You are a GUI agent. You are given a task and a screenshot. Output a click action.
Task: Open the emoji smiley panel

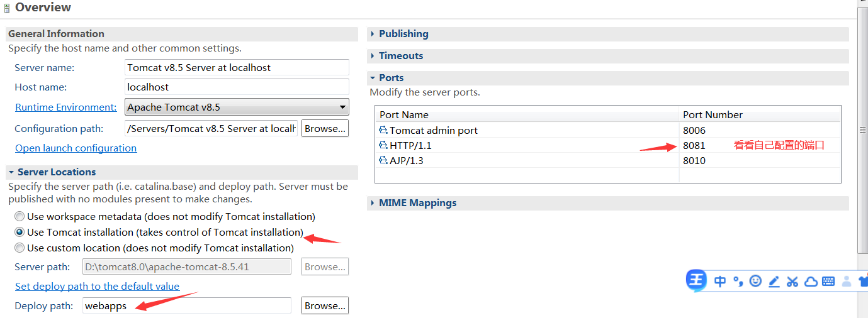point(755,282)
